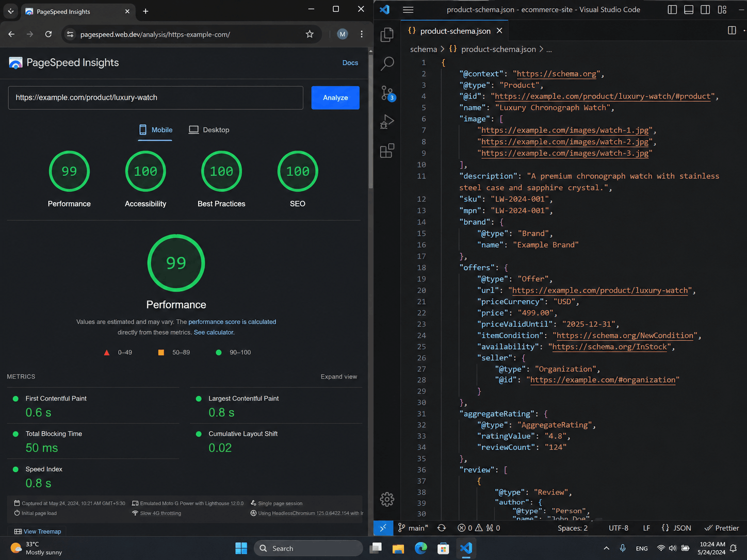Screen dimensions: 747x560
Task: Open the Docs link
Action: point(350,63)
